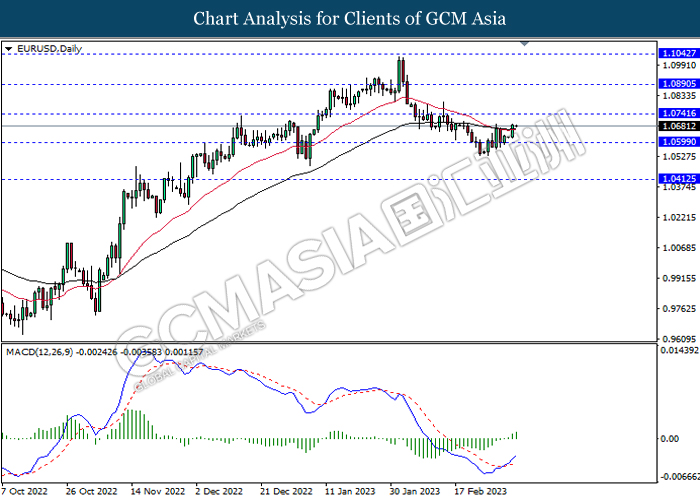Click the 11 Jan 2023 date label

(350, 491)
